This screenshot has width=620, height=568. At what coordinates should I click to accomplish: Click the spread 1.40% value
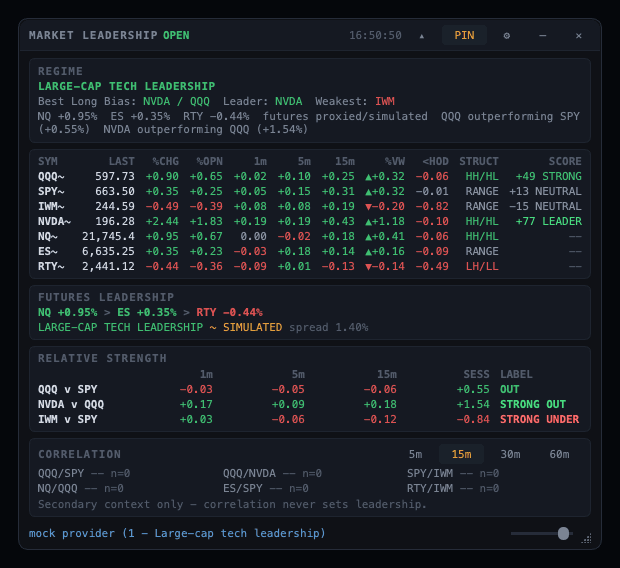pyautogui.click(x=329, y=328)
